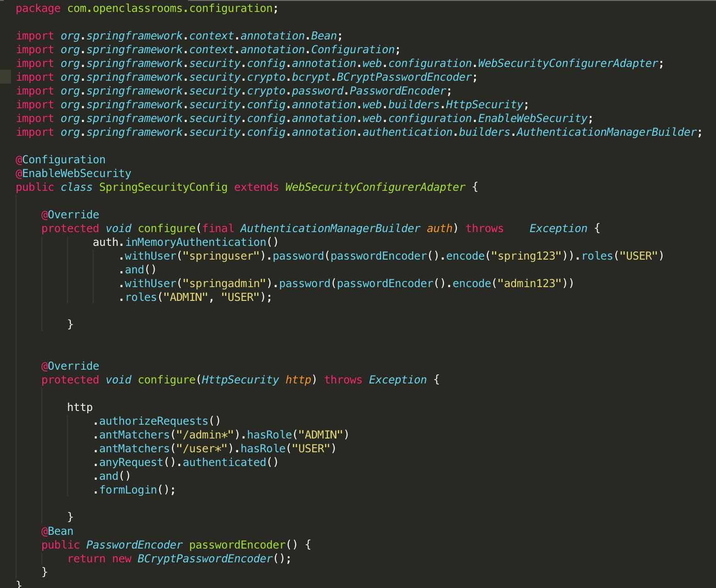The image size is (716, 588).
Task: Click the @Bean annotation
Action: [57, 531]
